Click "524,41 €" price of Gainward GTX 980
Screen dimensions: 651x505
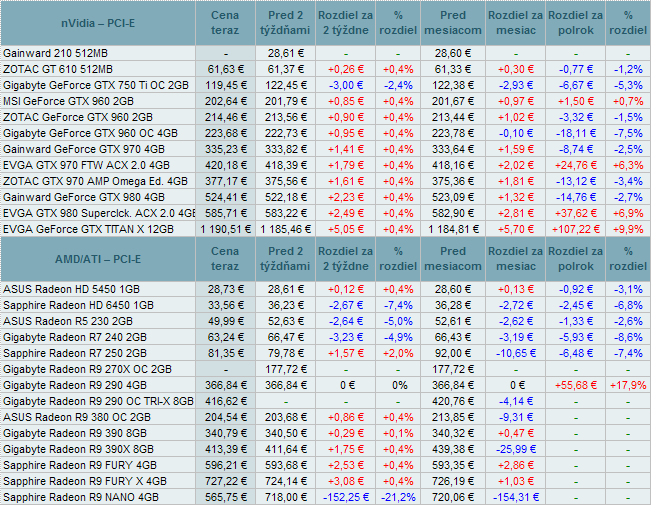coord(225,197)
